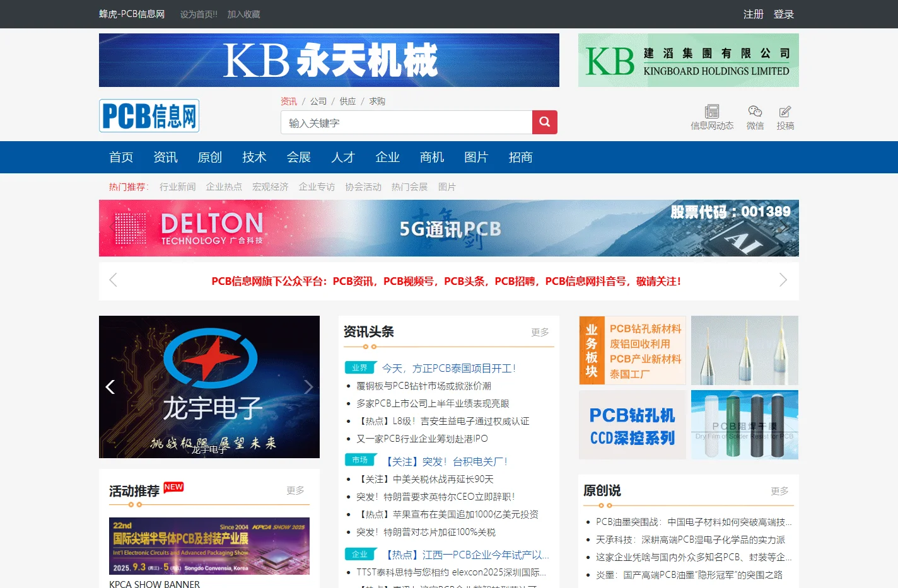Select the 供应 search category

pos(347,101)
